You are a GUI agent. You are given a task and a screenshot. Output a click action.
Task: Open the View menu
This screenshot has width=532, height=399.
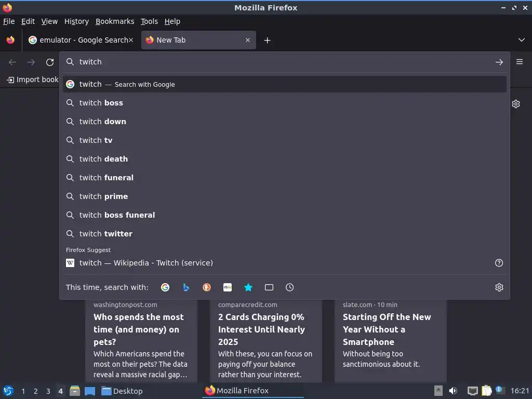tap(49, 21)
